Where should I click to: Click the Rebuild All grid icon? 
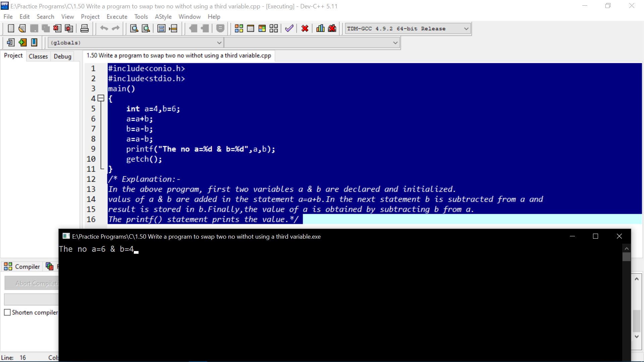click(274, 28)
